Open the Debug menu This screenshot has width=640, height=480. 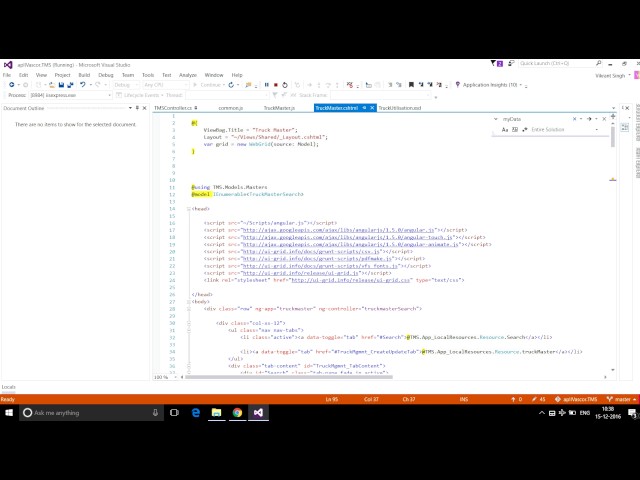point(106,75)
